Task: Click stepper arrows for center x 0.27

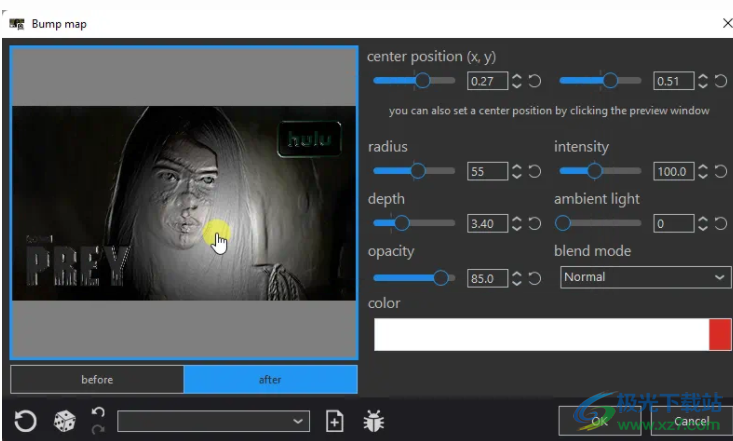Action: 517,81
